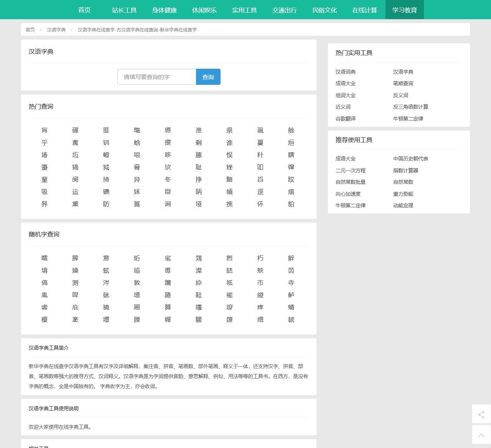This screenshot has height=448, width=491.
Task: Open 汉语字典 breadcrumb link
Action: pos(56,30)
